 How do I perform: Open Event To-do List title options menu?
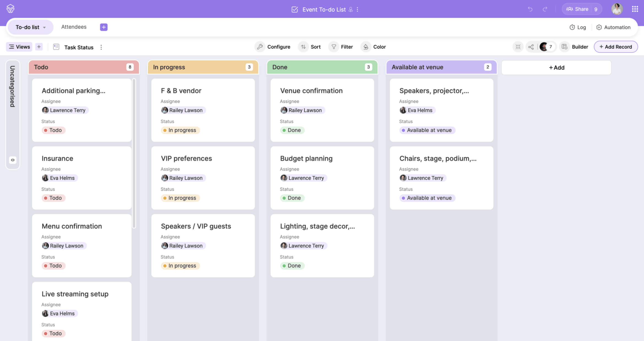[x=358, y=9]
